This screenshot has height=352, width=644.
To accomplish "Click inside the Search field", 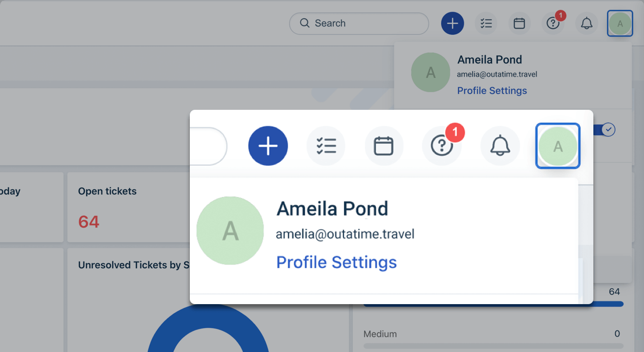I will click(359, 23).
